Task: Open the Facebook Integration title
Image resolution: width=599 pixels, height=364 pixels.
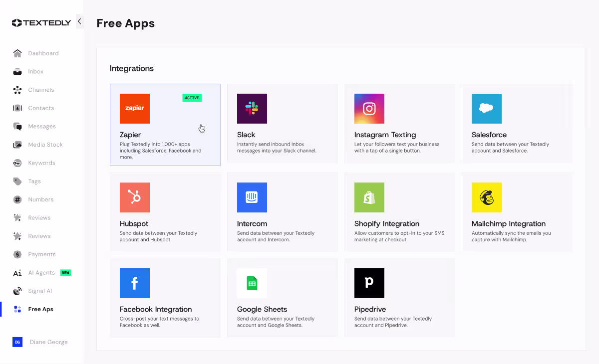Action: pyautogui.click(x=156, y=309)
